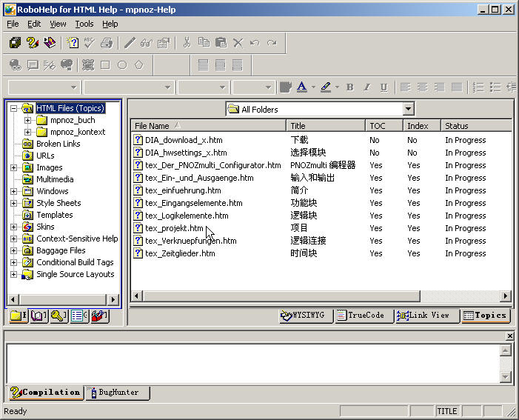Click the Glossary list tab icon in left pane
519x420 pixels.
pyautogui.click(x=79, y=316)
